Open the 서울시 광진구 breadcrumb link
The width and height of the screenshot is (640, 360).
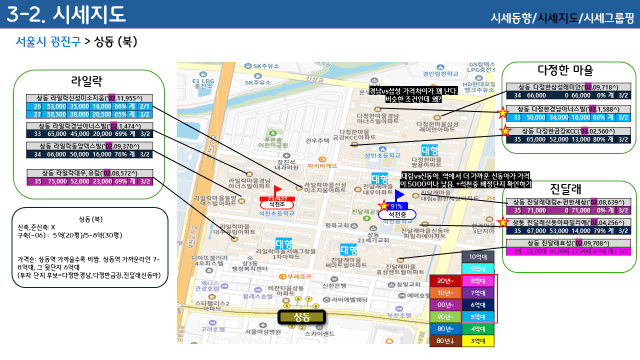click(48, 42)
